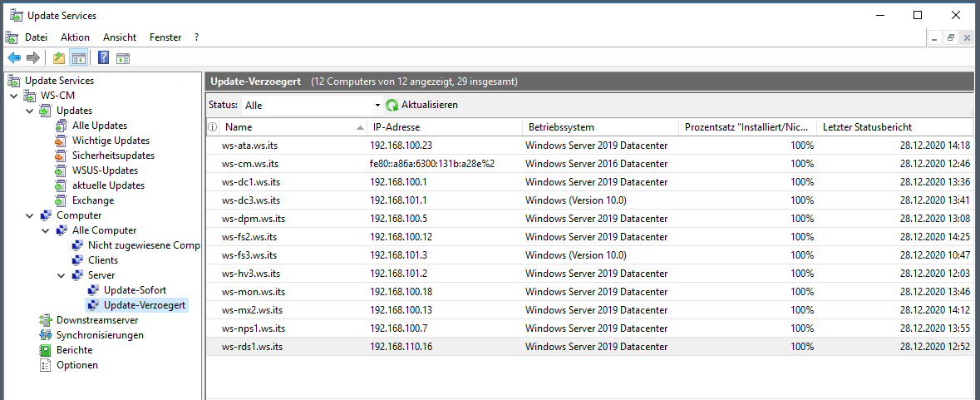Toggle the Show/Hide action pane icon
This screenshot has width=980, height=400.
[123, 58]
